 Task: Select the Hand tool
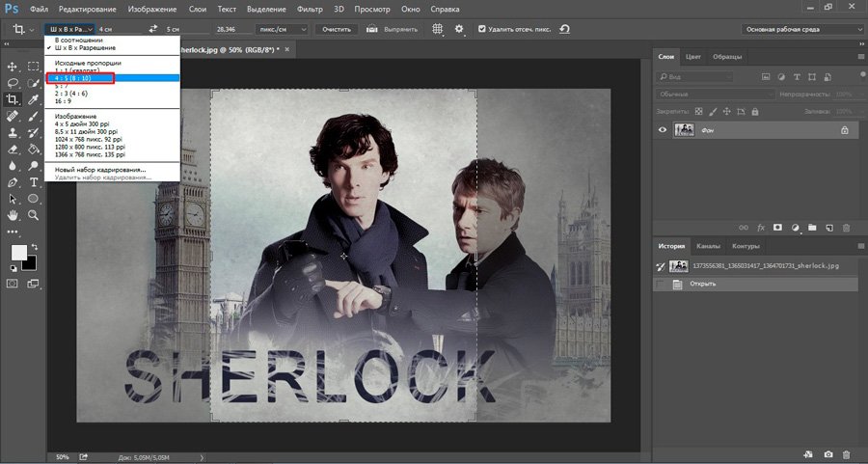13,215
